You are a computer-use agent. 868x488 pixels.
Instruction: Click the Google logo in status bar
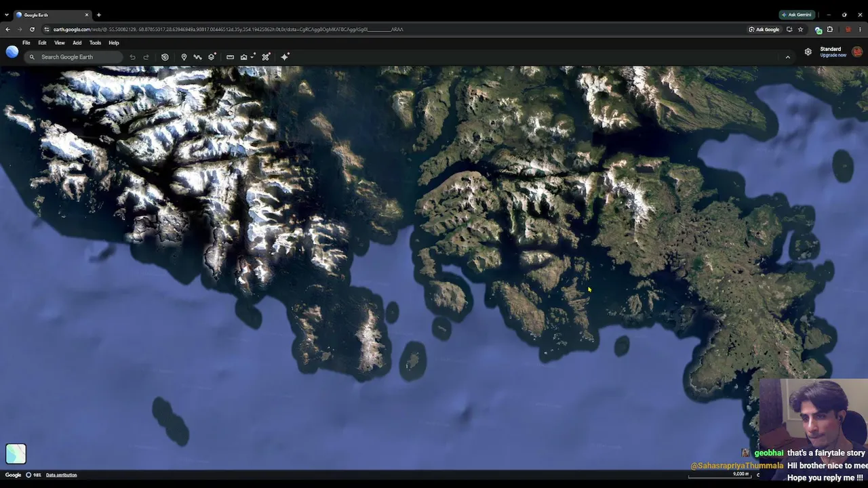click(13, 474)
